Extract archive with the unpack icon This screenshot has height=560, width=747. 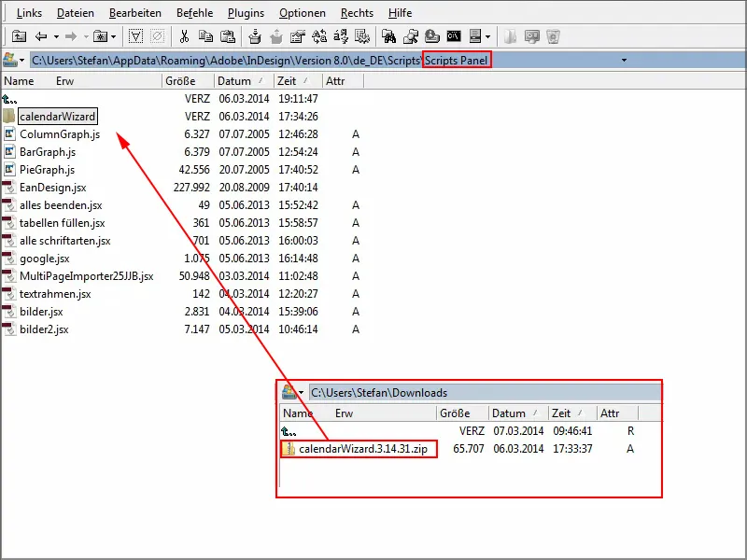[x=276, y=36]
